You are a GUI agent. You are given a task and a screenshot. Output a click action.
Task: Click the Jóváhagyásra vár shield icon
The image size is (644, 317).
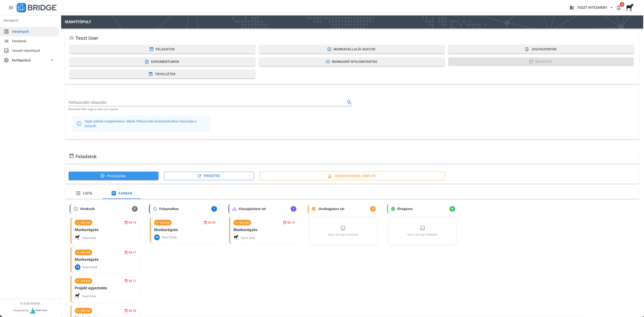coord(314,209)
